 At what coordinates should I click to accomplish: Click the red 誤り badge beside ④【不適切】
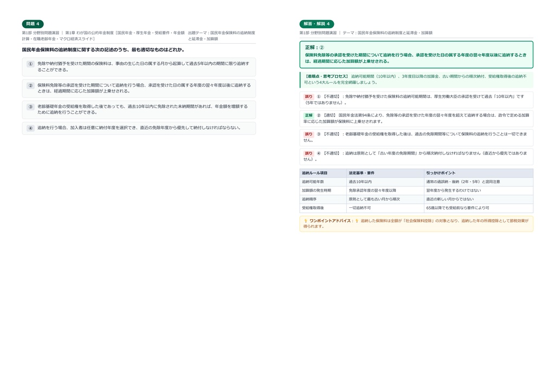point(308,153)
